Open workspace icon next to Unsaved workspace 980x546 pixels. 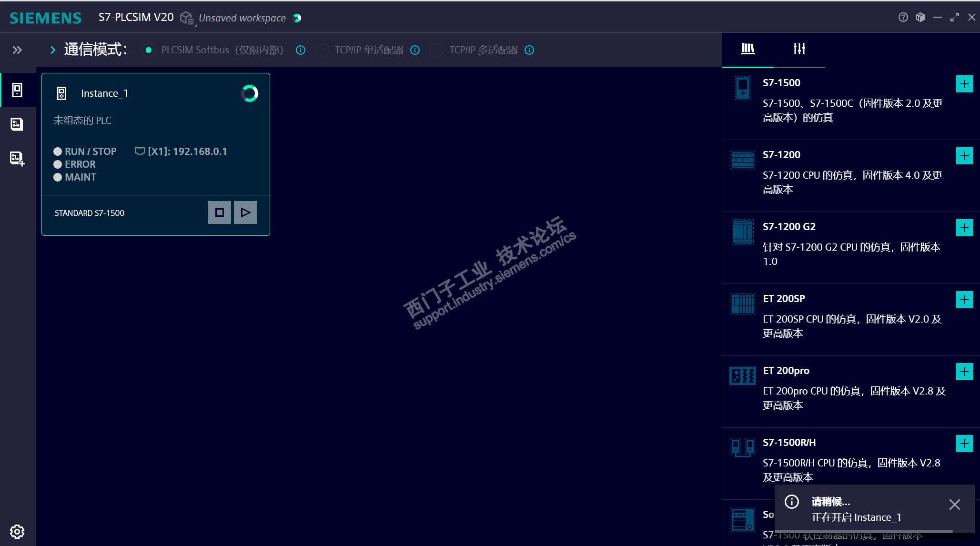click(187, 18)
